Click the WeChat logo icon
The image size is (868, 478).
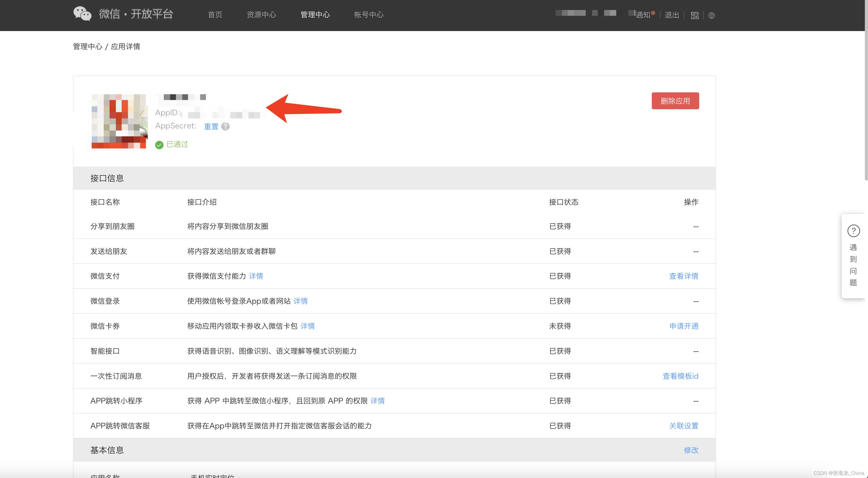82,14
